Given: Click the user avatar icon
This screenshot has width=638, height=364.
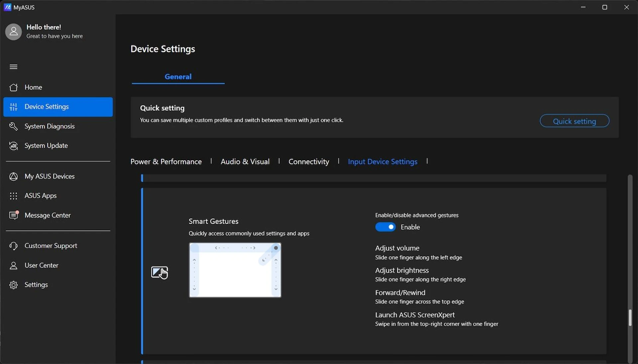Looking at the screenshot, I should (13, 32).
